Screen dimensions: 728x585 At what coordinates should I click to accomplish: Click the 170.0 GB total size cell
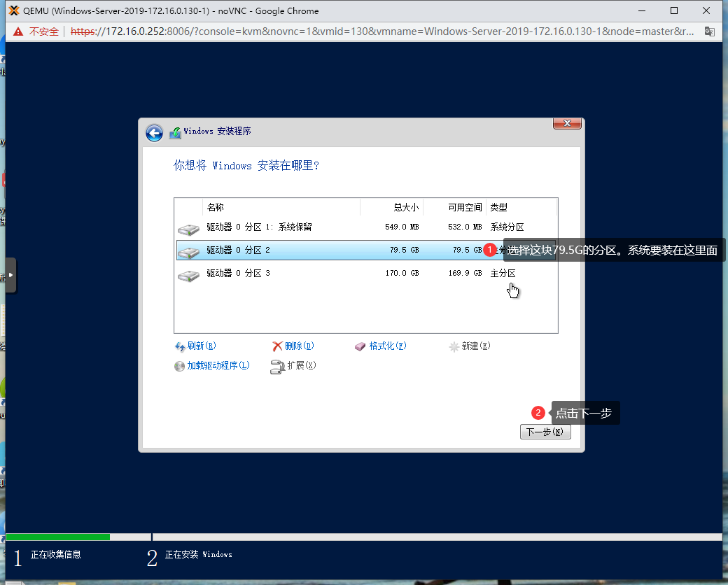pyautogui.click(x=402, y=273)
